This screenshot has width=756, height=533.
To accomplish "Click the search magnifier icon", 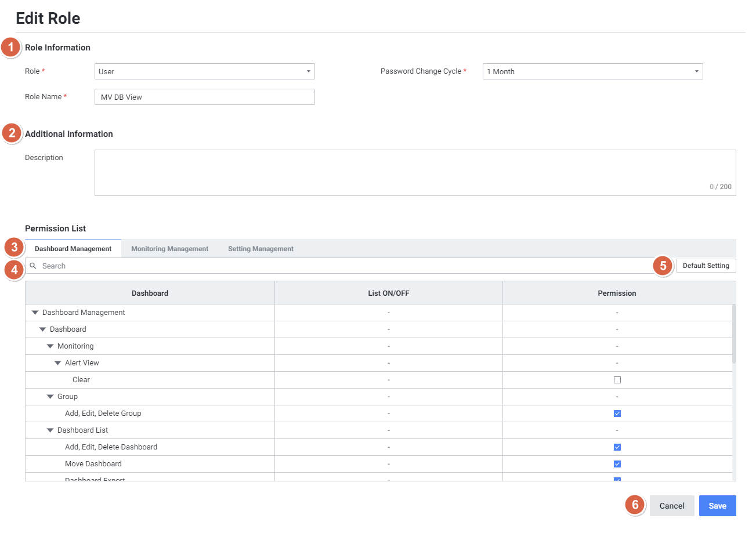I will tap(33, 266).
